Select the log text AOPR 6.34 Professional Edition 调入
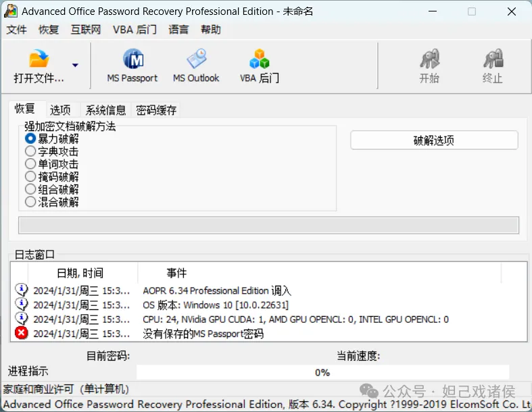The image size is (532, 412). (x=217, y=290)
